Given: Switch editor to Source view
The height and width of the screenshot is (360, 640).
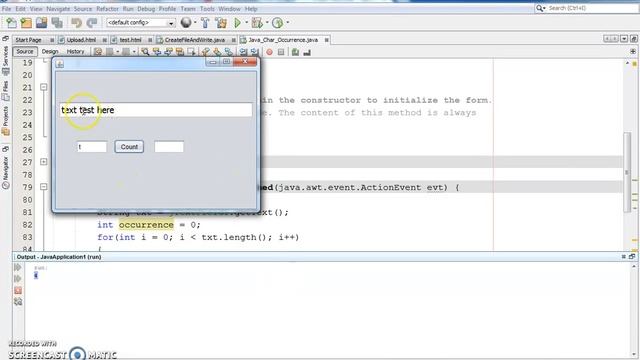Looking at the screenshot, I should [25, 51].
